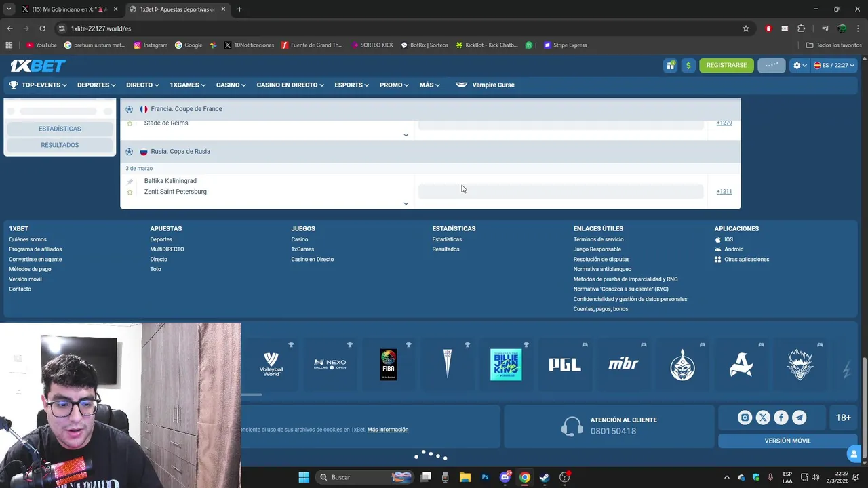The image size is (868, 488).
Task: Click the Francia. Coupe de France league heading
Action: tap(186, 109)
